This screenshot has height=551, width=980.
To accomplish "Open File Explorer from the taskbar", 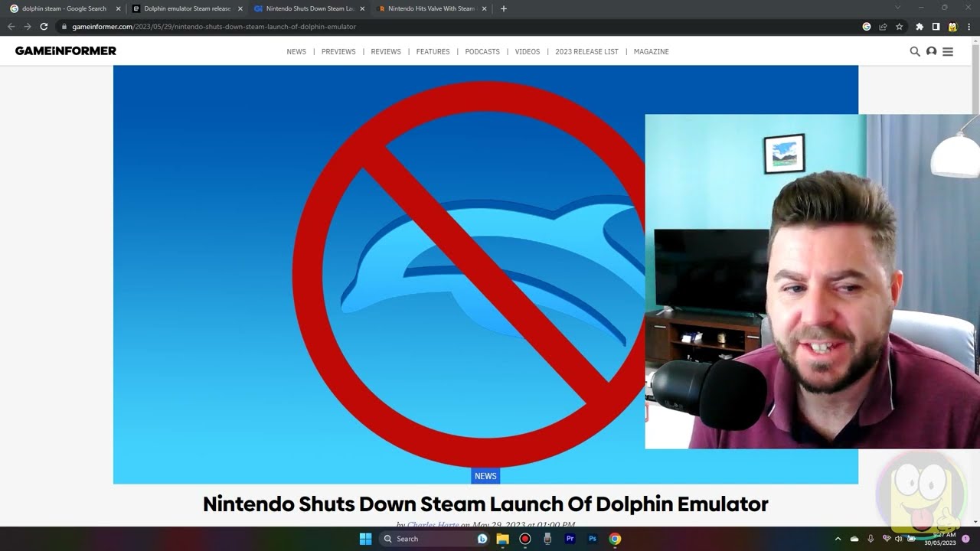I will coord(502,539).
